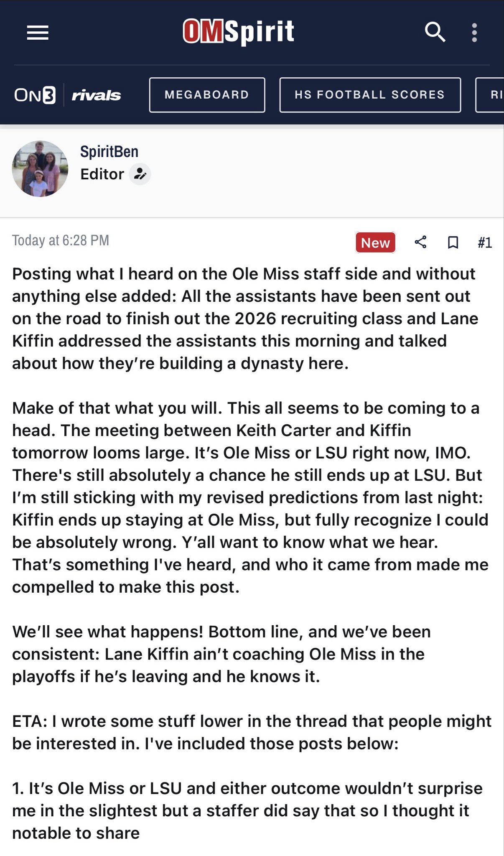Select the partially visible RI tab

coord(490,95)
